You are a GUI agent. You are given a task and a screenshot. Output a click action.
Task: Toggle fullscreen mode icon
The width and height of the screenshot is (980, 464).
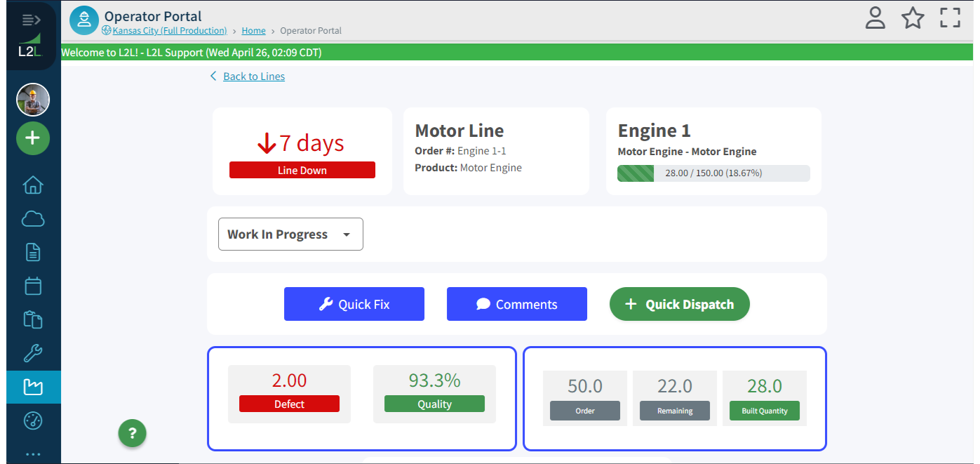(x=950, y=18)
